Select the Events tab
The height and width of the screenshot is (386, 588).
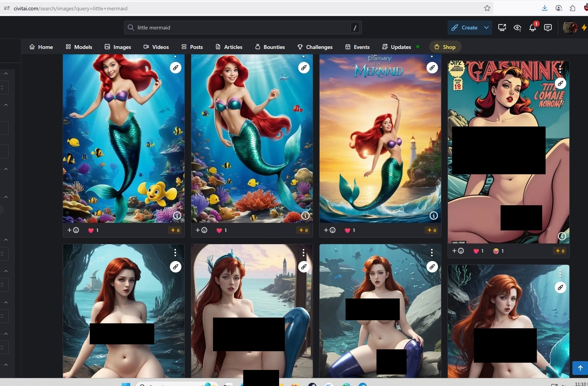[x=357, y=47]
